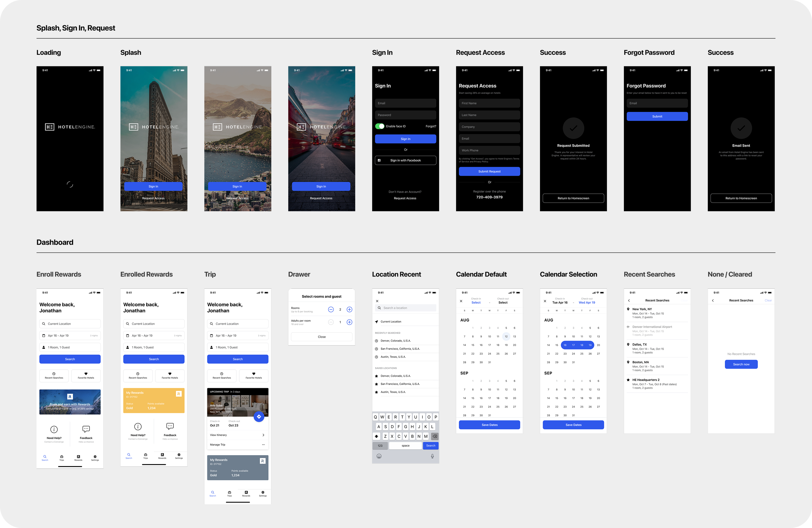Click the Feedback icon in Enrolled Rewards
The height and width of the screenshot is (528, 812).
click(x=170, y=426)
